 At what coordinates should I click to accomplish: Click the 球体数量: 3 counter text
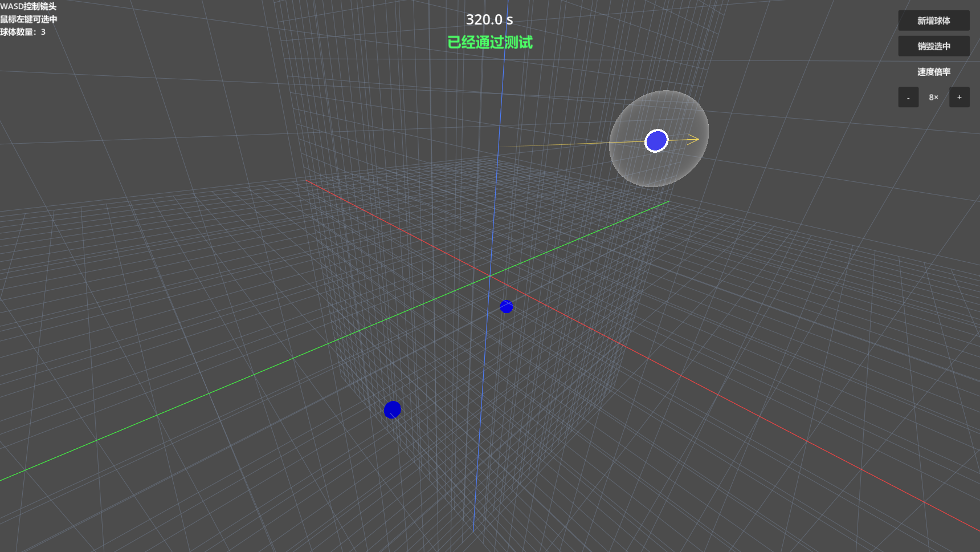[x=23, y=32]
